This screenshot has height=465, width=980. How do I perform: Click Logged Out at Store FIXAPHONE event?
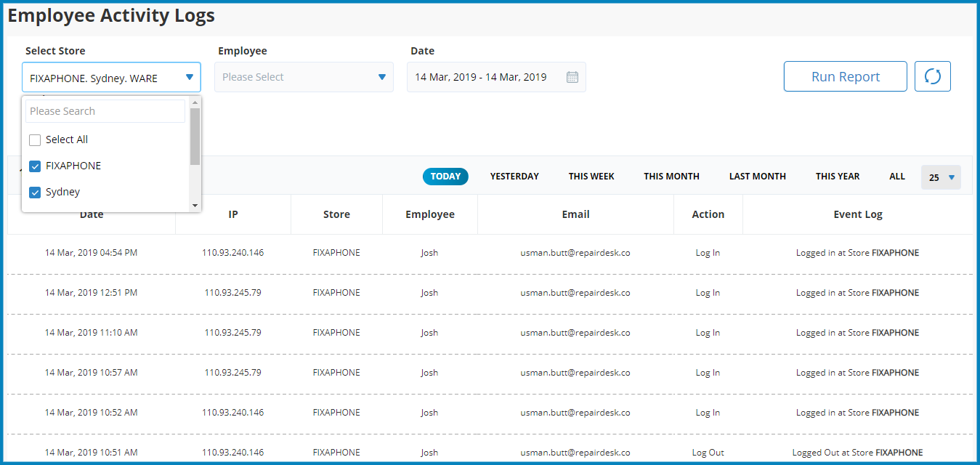click(857, 453)
